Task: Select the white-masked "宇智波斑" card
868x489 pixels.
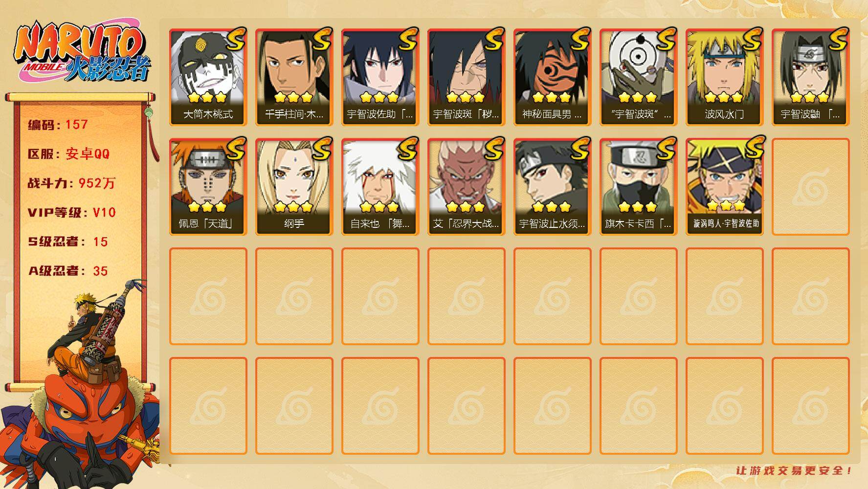Action: click(638, 77)
